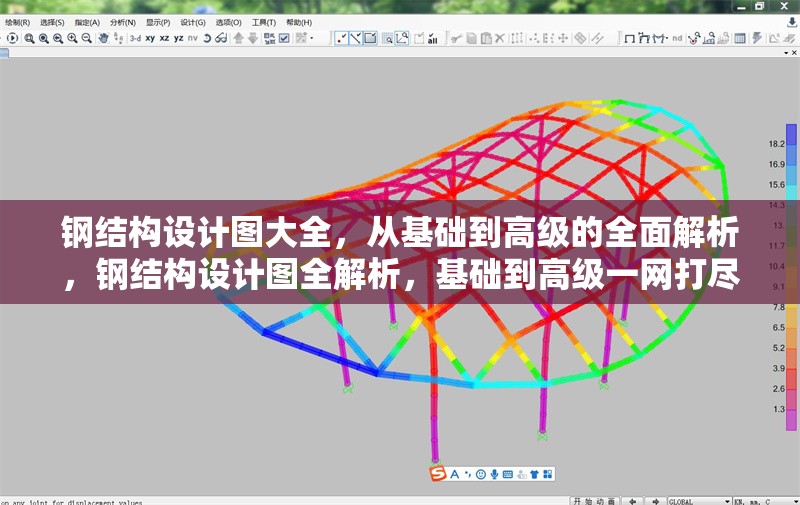This screenshot has height=505, width=800.
Task: Click the Run Analysis play icon
Action: click(x=13, y=38)
